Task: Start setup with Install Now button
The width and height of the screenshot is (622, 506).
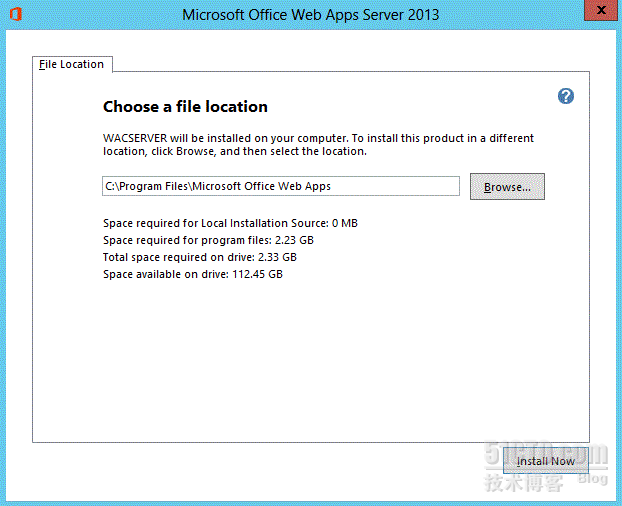Action: tap(545, 461)
